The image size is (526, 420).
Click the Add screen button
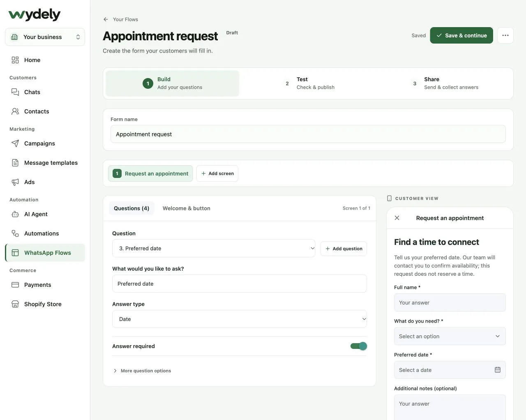pyautogui.click(x=217, y=173)
